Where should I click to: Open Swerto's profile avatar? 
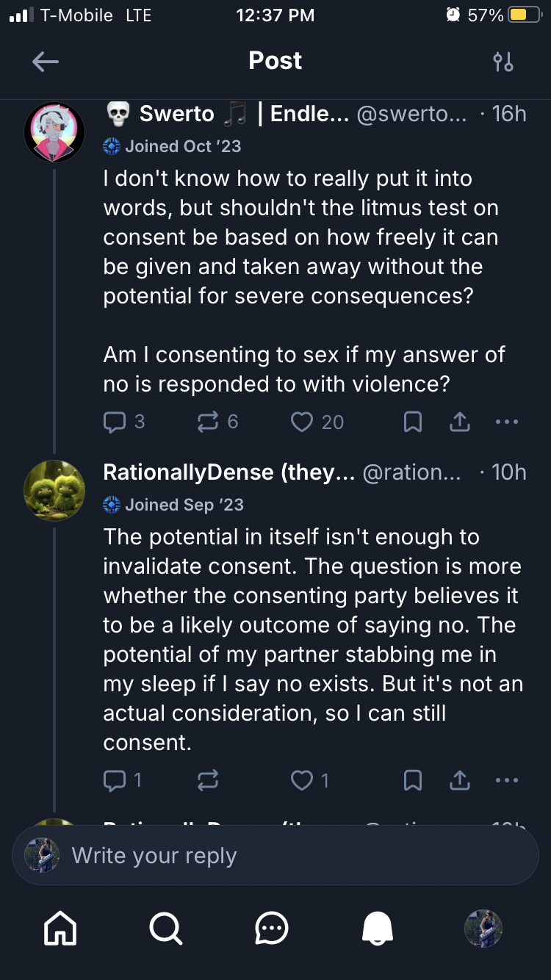tap(54, 132)
